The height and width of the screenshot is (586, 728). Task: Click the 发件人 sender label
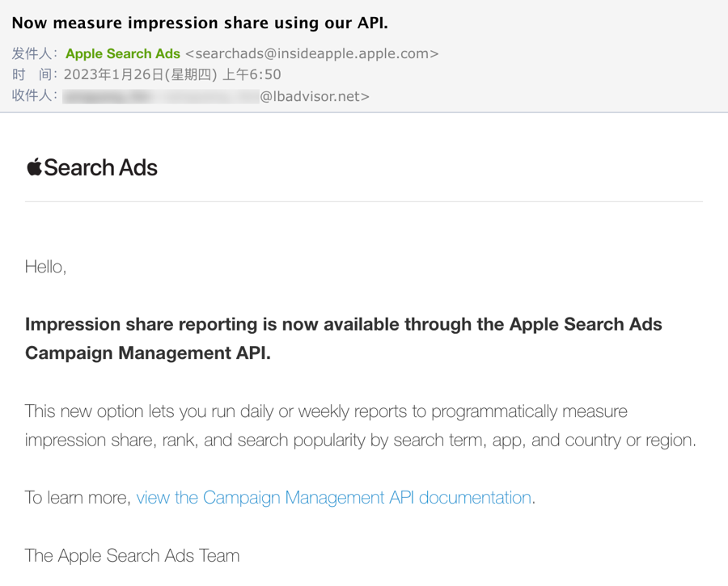tap(33, 54)
